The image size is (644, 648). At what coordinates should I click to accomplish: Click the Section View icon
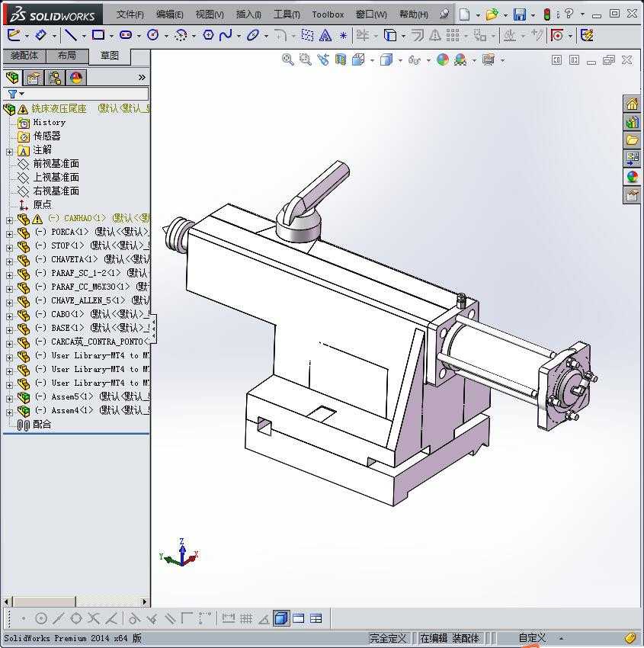click(341, 60)
